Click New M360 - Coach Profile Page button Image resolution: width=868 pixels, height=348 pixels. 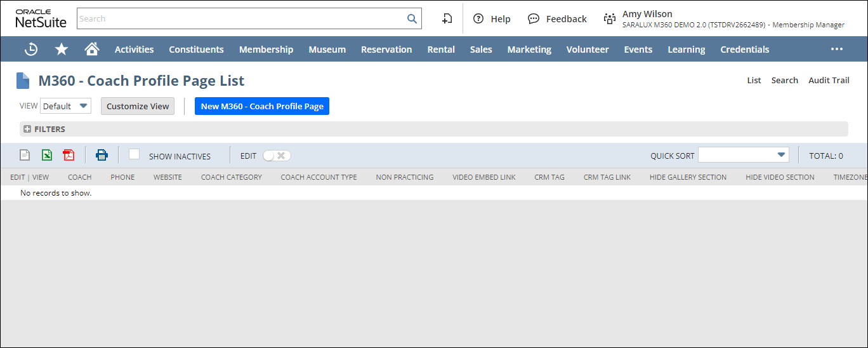tap(262, 106)
